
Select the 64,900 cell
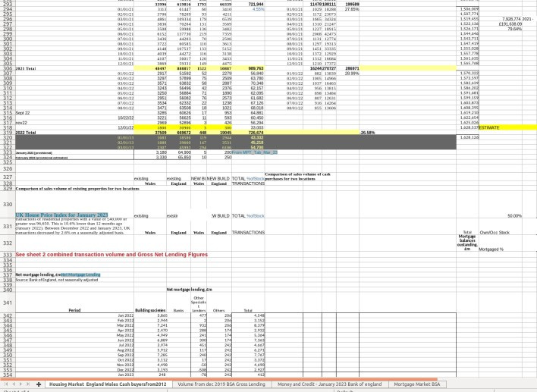tap(178, 152)
